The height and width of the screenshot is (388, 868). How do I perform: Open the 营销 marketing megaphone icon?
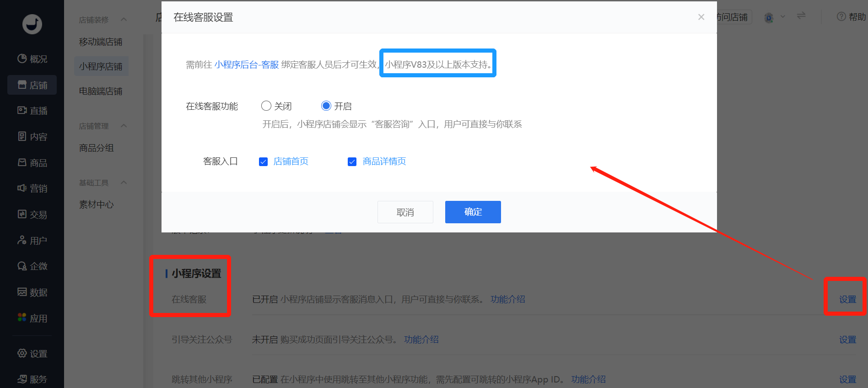tap(22, 188)
